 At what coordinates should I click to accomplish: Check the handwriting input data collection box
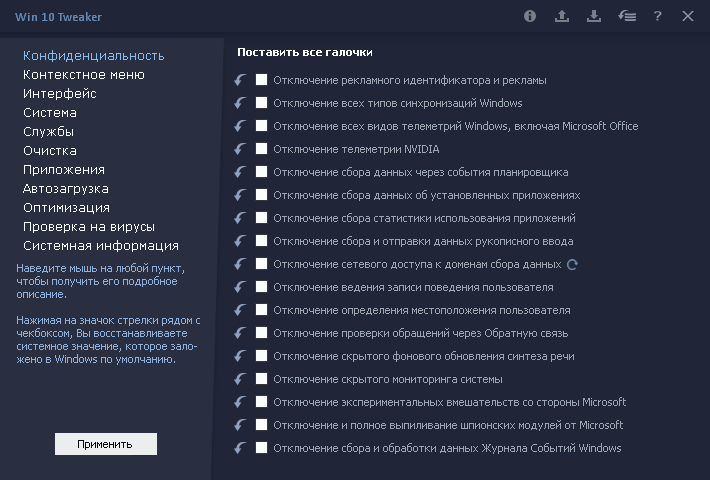[261, 241]
